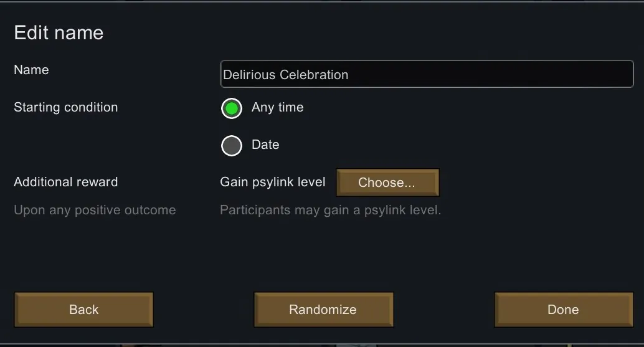Click the "Gain psylink level" reward text
644x347 pixels.
[272, 182]
